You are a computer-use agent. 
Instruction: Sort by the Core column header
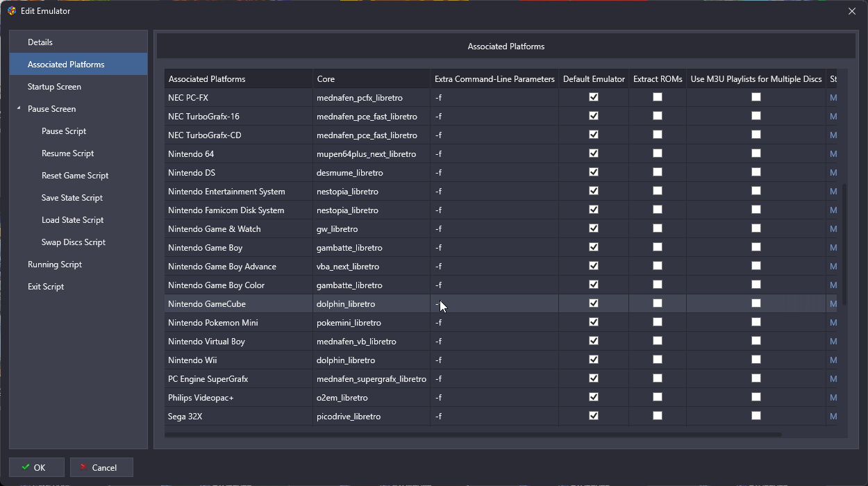372,79
